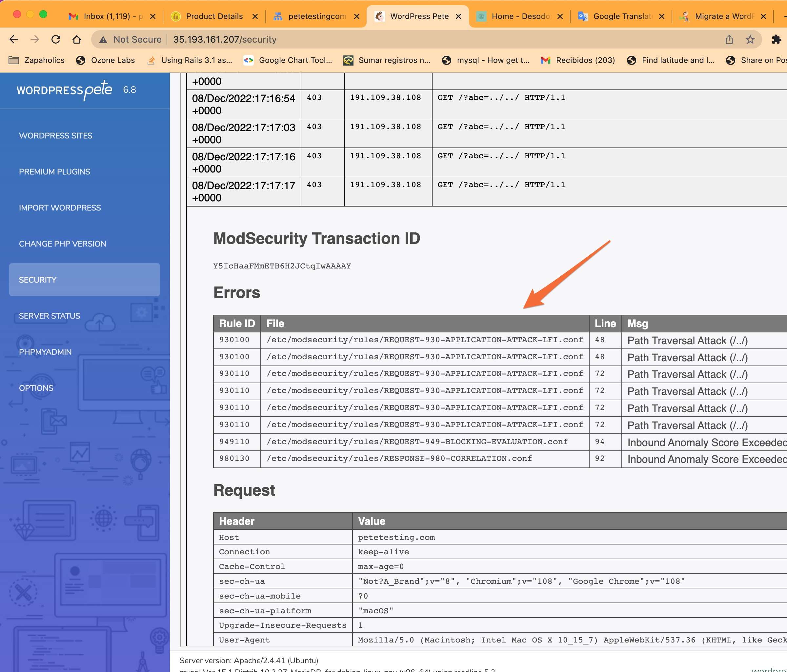Open the browser extensions puzzle icon
The height and width of the screenshot is (672, 787).
point(776,39)
